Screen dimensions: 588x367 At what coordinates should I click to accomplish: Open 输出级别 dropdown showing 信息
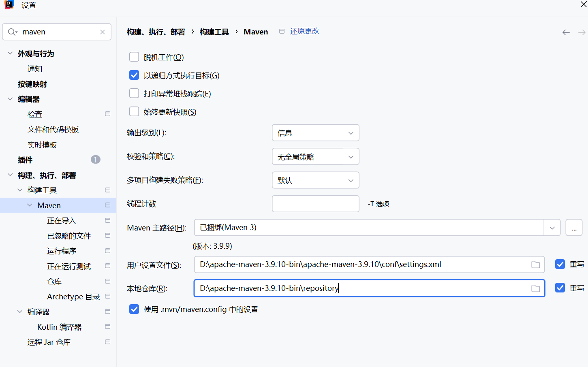tap(316, 133)
